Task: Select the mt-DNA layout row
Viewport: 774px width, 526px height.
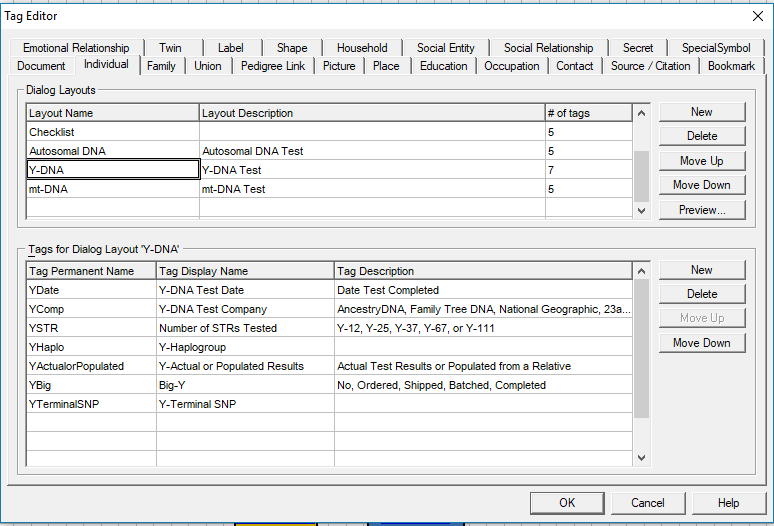Action: (x=112, y=189)
